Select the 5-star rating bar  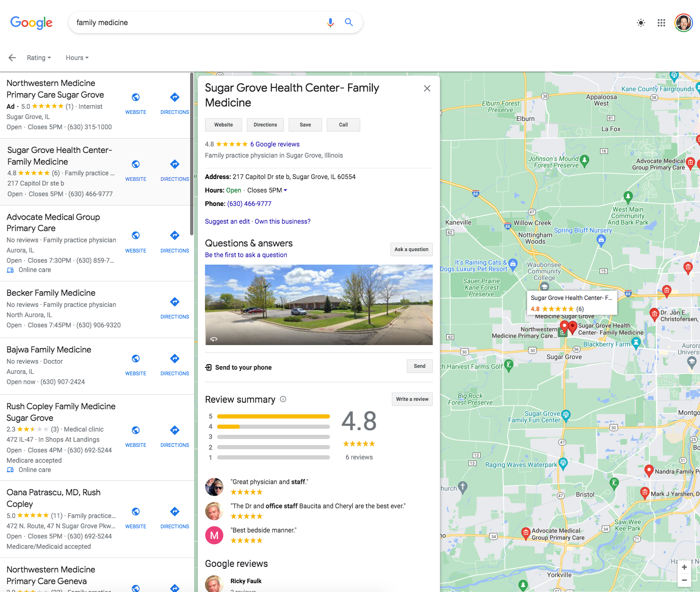click(273, 416)
